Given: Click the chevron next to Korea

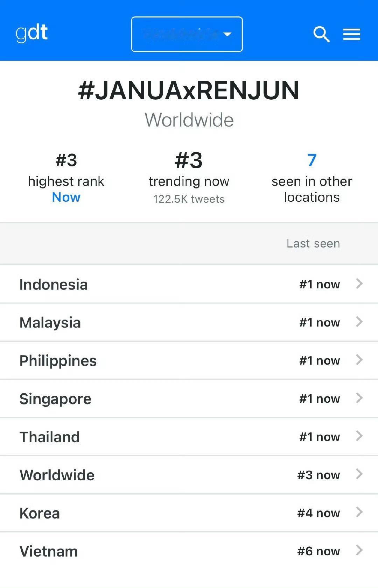Looking at the screenshot, I should [359, 512].
